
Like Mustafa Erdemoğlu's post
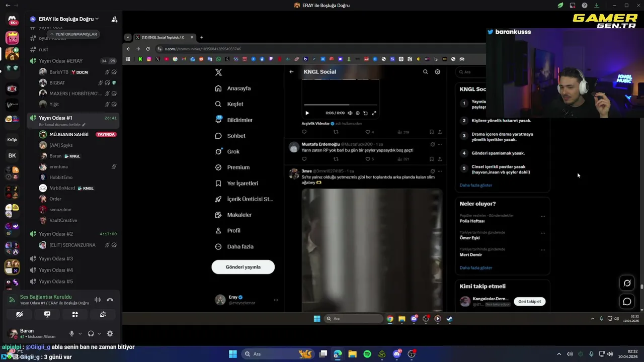367,159
